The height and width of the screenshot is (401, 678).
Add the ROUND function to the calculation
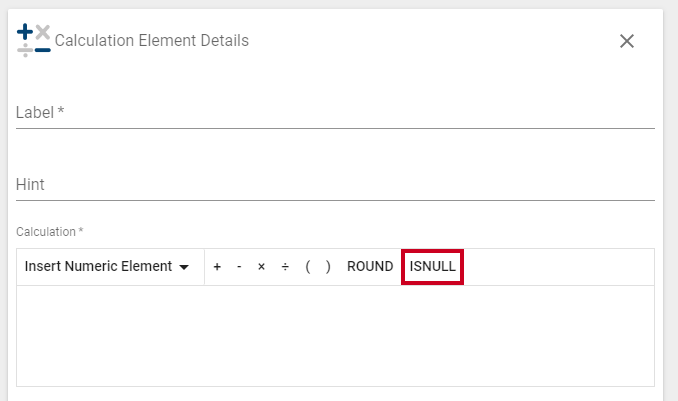370,266
